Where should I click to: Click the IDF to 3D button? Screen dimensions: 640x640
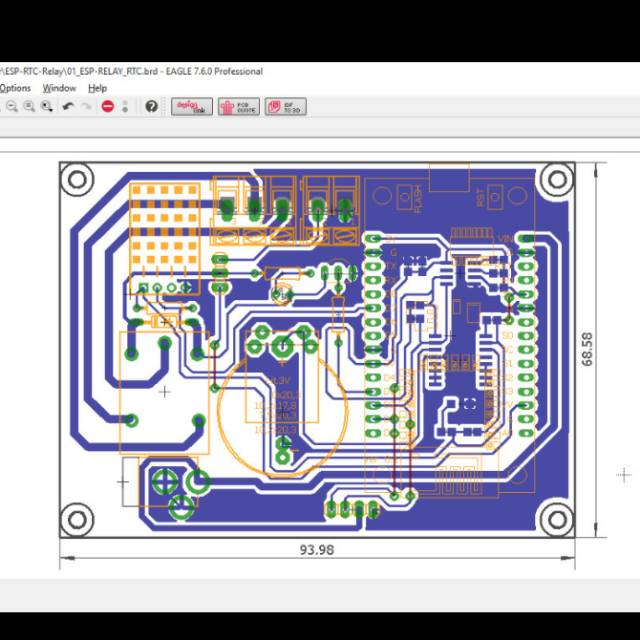point(286,107)
